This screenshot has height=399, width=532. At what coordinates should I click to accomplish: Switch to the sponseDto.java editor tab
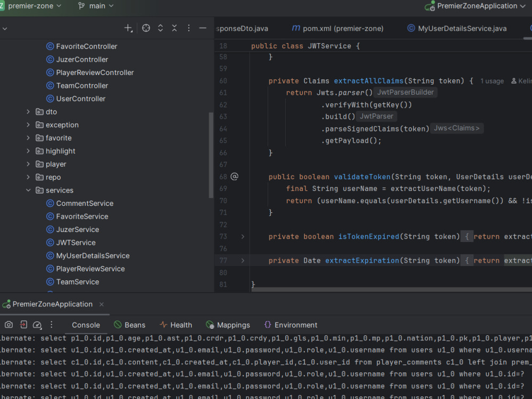click(x=242, y=29)
